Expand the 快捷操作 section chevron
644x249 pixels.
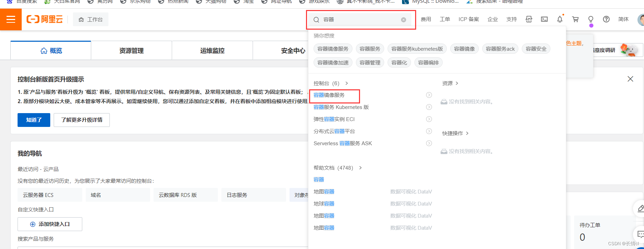coord(467,133)
